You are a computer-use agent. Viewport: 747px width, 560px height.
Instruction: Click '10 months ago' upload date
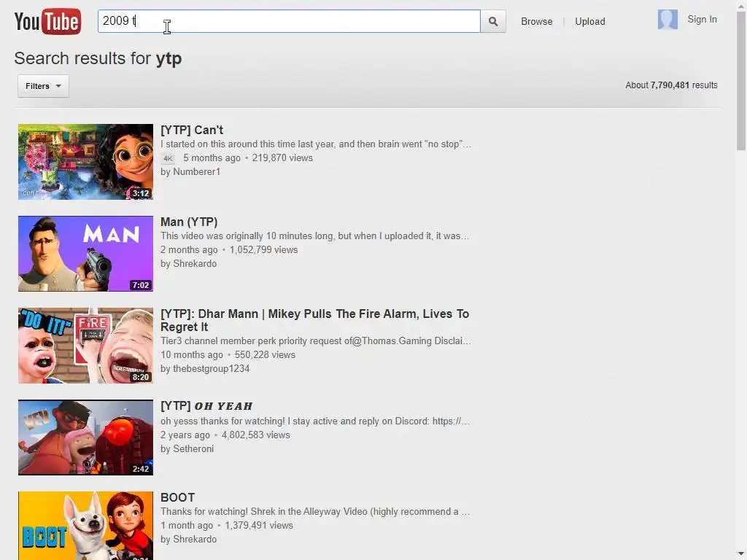(192, 355)
